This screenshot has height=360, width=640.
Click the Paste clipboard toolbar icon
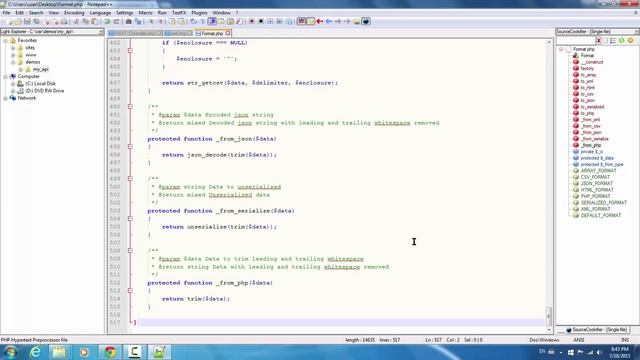(x=95, y=21)
